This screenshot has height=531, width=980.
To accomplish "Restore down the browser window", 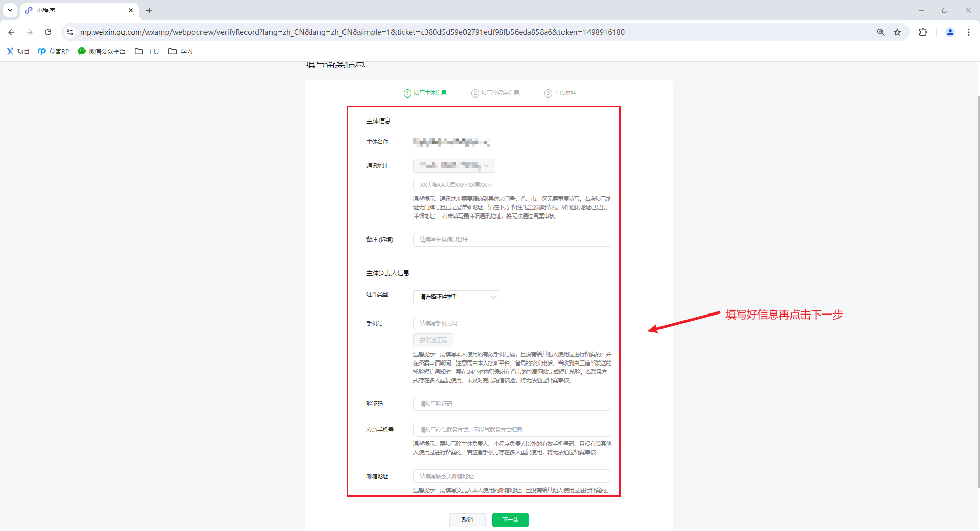I will point(944,10).
